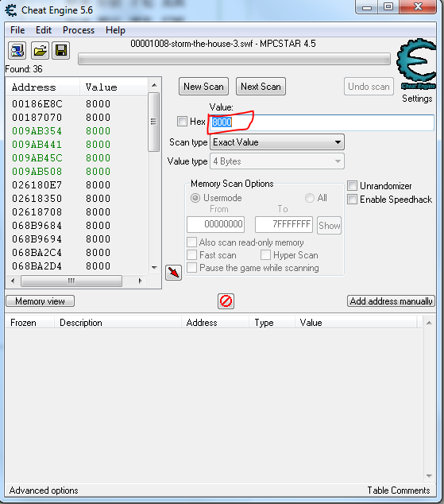Select address 068B9694 in results

(x=37, y=238)
